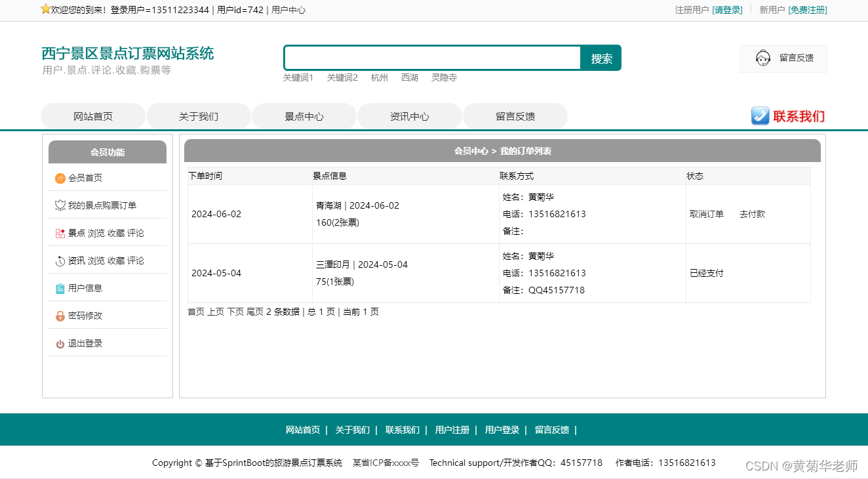The height and width of the screenshot is (479, 868).
Task: Open the 资讯中心 navigation tab
Action: pos(410,116)
